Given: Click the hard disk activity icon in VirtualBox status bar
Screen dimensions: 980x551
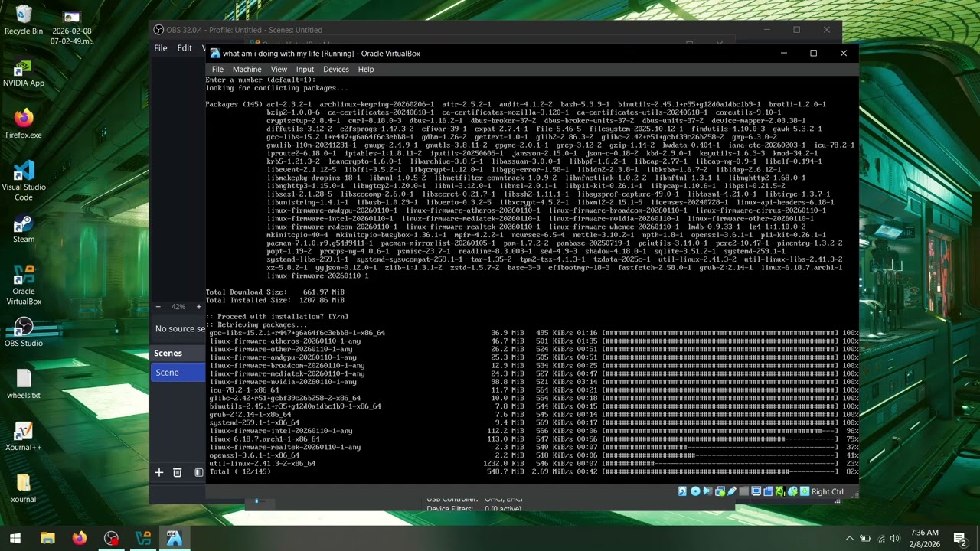Looking at the screenshot, I should click(682, 491).
